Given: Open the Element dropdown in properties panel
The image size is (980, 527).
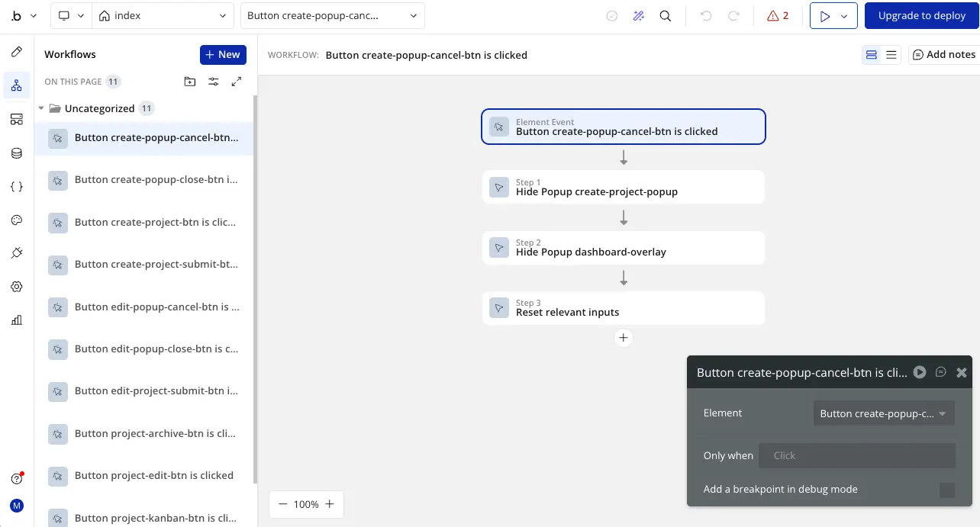Looking at the screenshot, I should pyautogui.click(x=883, y=413).
